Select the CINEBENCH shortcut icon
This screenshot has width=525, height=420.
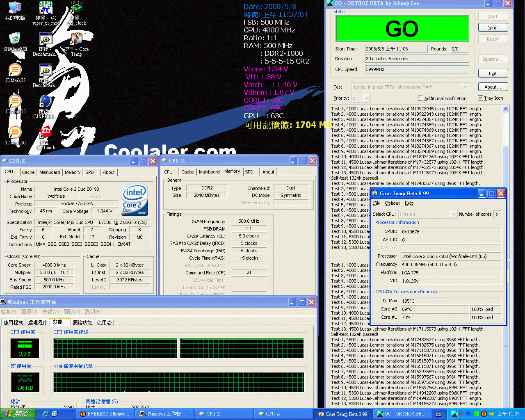coord(46,101)
